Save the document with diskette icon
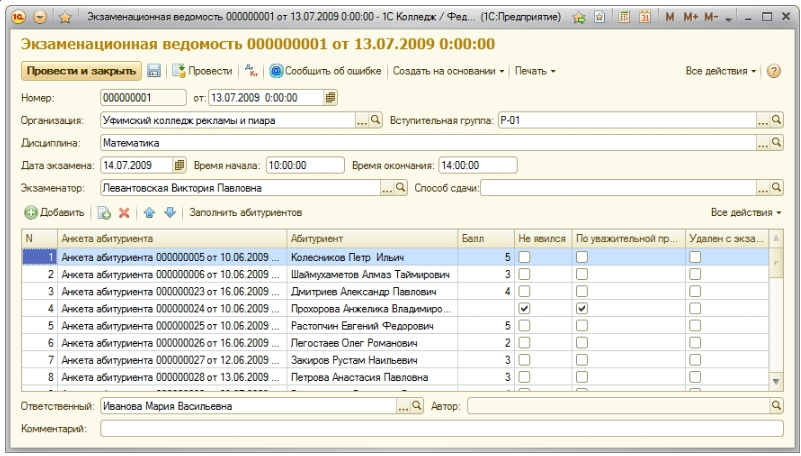 point(154,71)
